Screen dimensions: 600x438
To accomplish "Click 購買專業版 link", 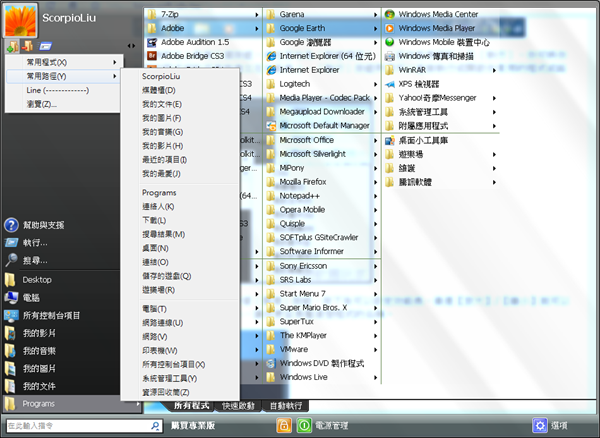I will click(x=193, y=425).
